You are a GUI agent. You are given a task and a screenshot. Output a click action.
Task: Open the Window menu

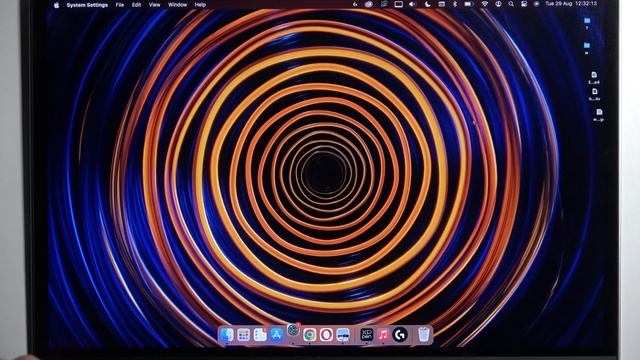click(177, 5)
